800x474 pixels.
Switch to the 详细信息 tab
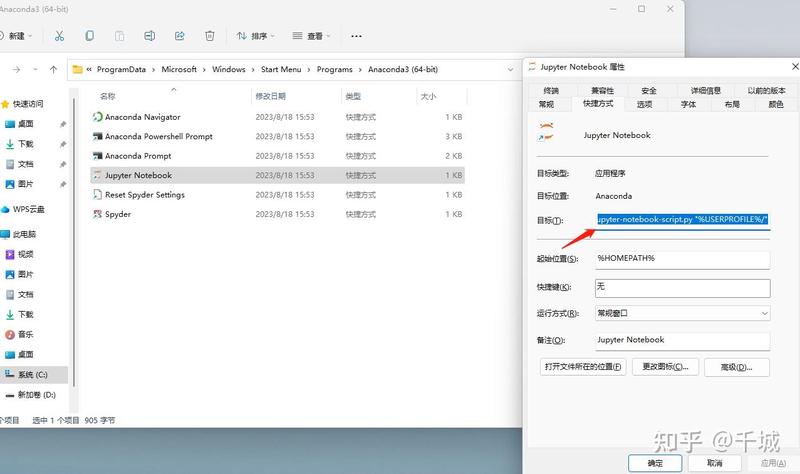(706, 90)
